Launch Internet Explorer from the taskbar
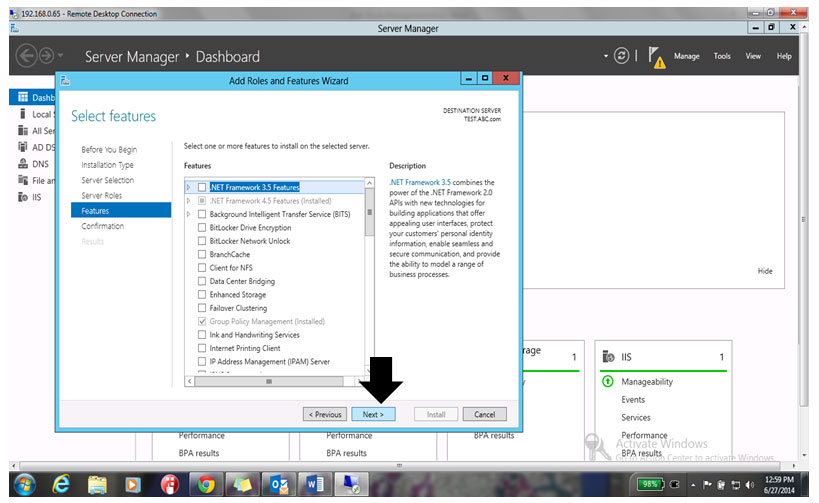The height and width of the screenshot is (503, 819). tap(61, 485)
